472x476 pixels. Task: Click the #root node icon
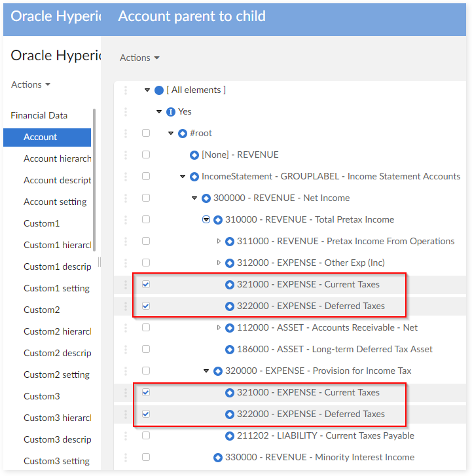(183, 134)
